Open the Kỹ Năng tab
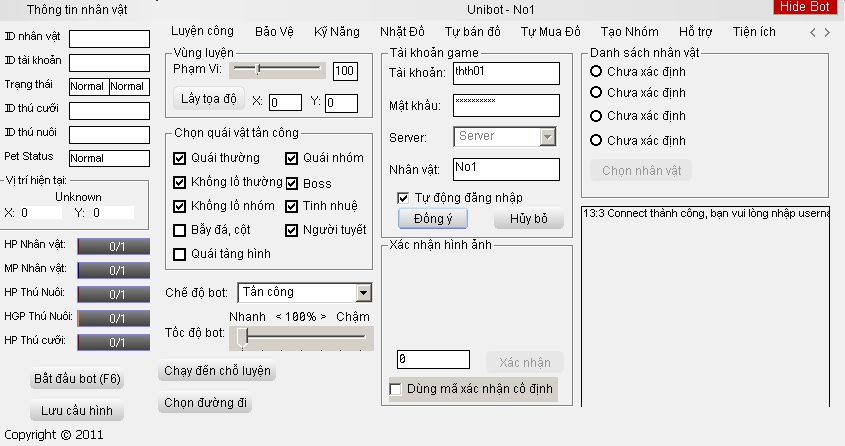The image size is (845, 446). (x=337, y=32)
